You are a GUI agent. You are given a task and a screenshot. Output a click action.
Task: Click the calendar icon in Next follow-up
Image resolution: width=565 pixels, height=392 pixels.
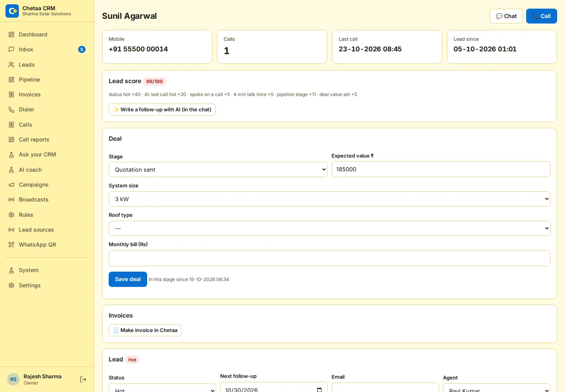tap(319, 390)
